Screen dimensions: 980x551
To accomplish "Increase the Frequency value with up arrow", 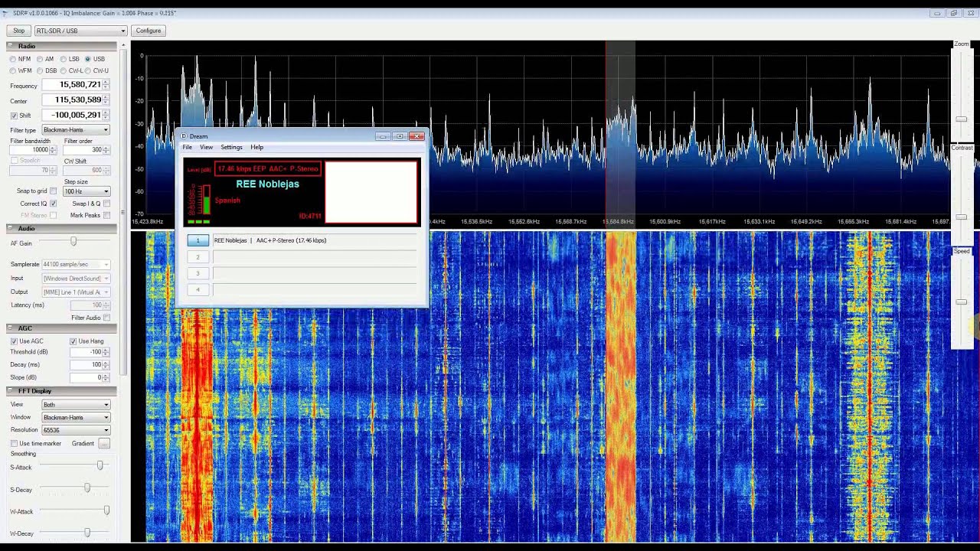I will click(106, 82).
